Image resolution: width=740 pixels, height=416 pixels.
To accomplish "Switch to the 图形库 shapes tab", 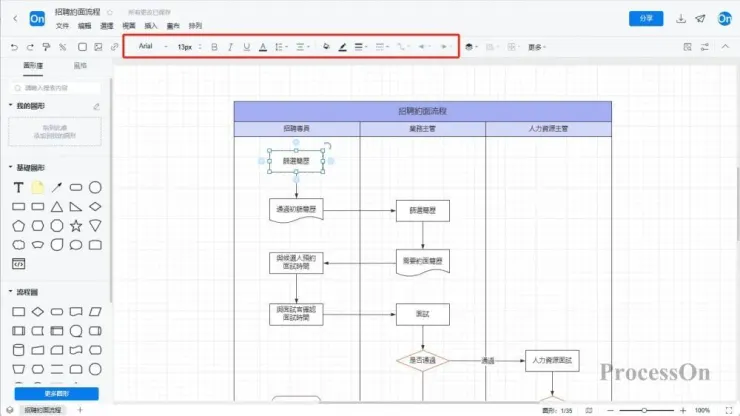I will [33, 66].
